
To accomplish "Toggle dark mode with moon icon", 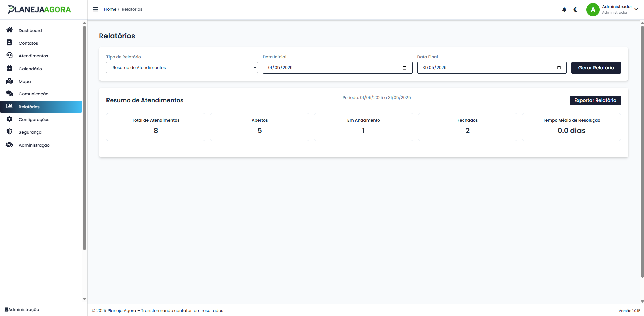I will tap(576, 10).
